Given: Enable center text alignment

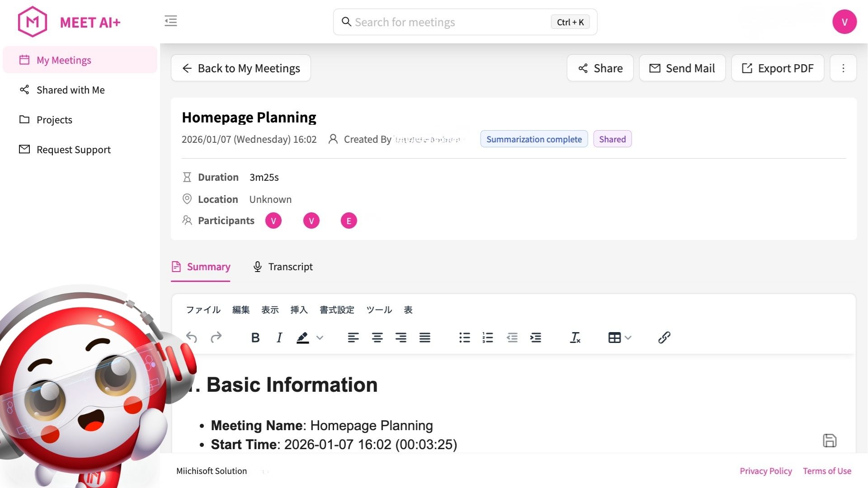Looking at the screenshot, I should [377, 338].
